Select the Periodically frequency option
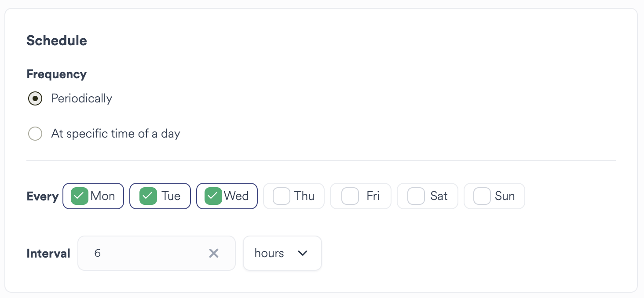This screenshot has height=298, width=644. [x=35, y=98]
